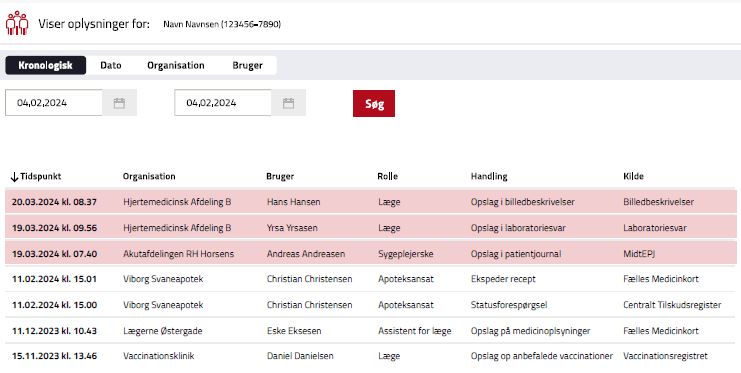Select the Daniel Danielsen Vaccinationsklinik row

[x=370, y=356]
